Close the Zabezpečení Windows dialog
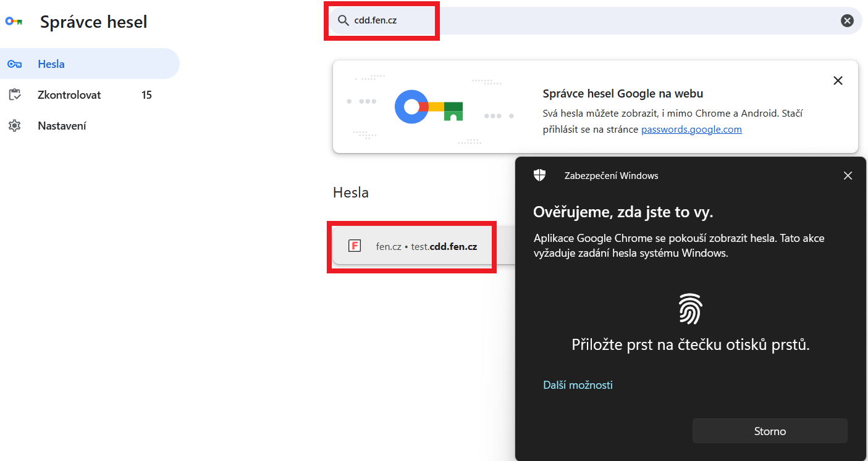 click(x=848, y=176)
